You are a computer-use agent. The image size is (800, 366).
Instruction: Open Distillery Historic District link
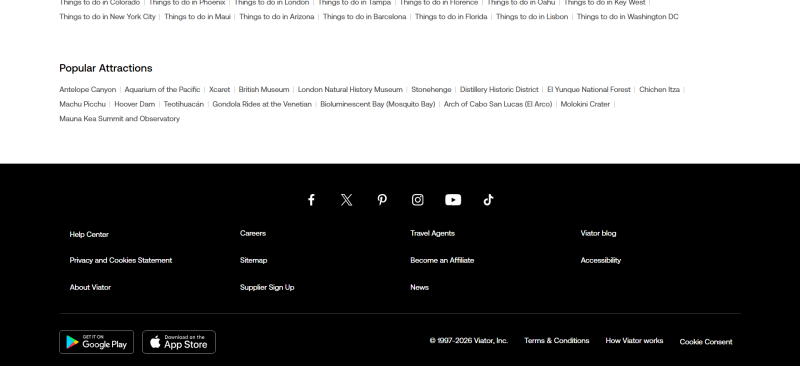(x=499, y=89)
